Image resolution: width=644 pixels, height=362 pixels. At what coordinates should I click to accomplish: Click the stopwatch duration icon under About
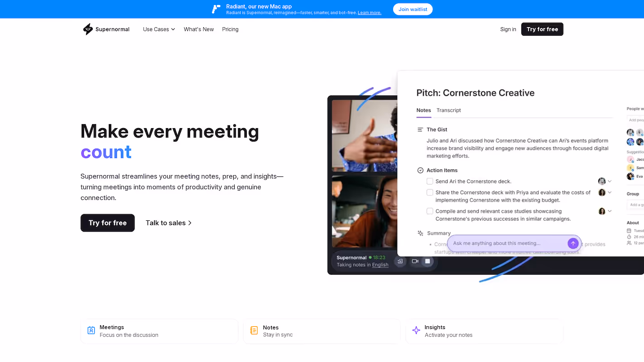629,237
